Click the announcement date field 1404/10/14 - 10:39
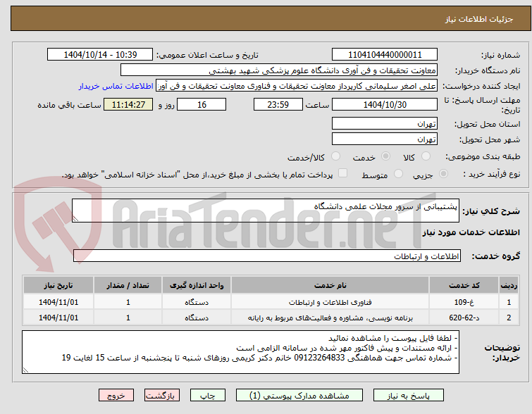This screenshot has width=532, height=414. pos(100,55)
